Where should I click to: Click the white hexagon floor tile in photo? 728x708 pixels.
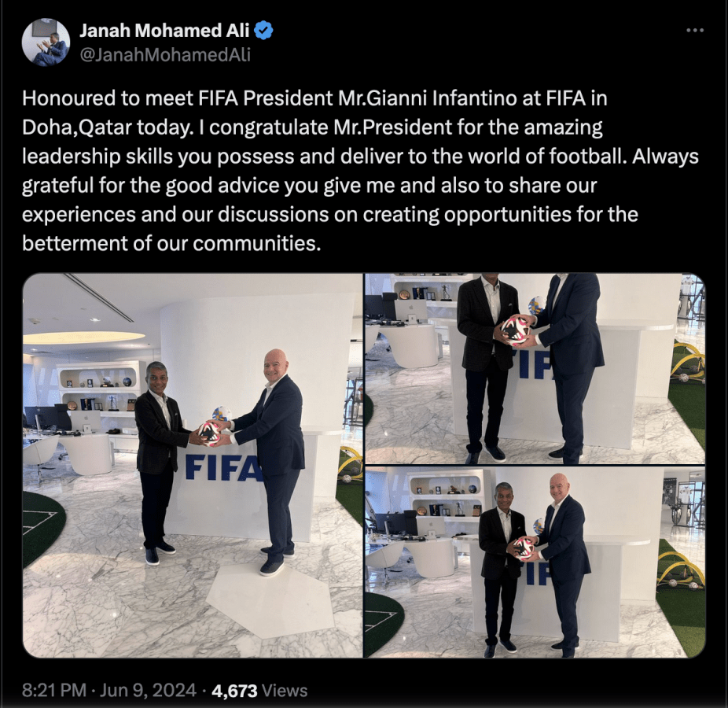coord(270,599)
